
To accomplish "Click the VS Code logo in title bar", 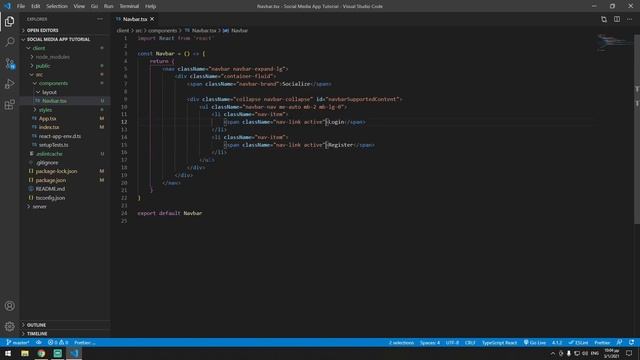I will pos(7,6).
